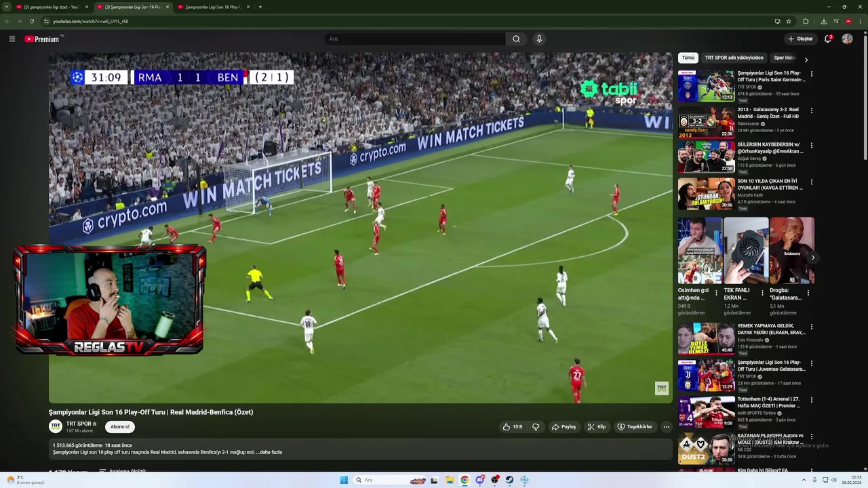Like the video with thumbs up

tap(513, 427)
